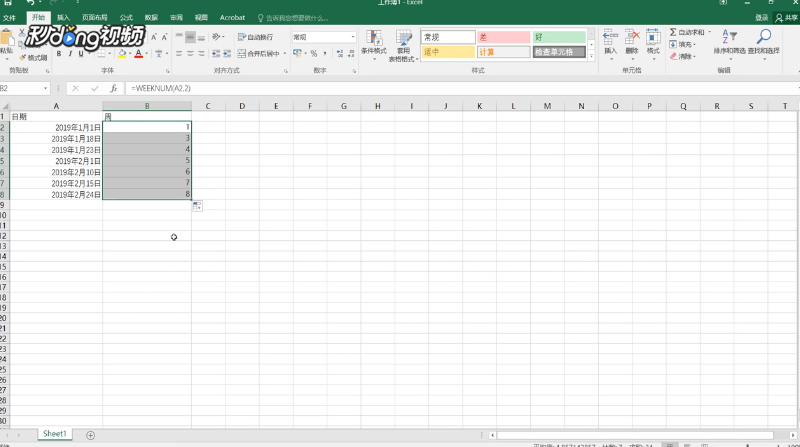Toggle align text left

[x=179, y=54]
